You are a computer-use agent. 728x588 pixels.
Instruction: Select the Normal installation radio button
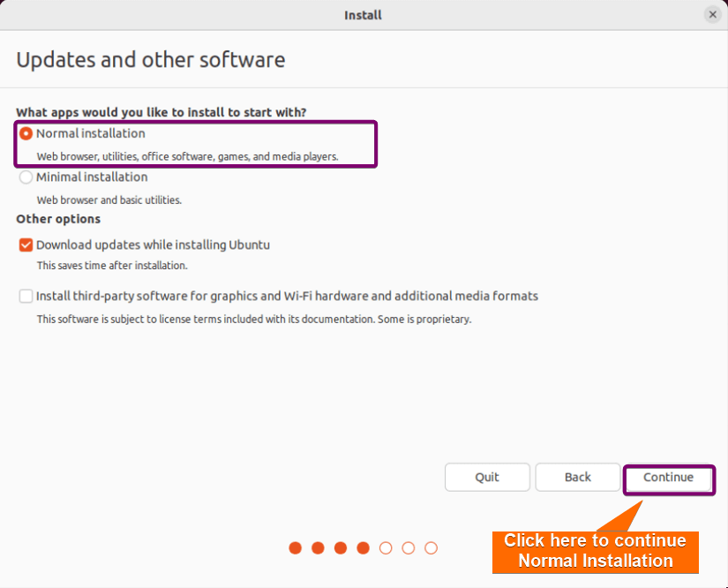tap(26, 134)
